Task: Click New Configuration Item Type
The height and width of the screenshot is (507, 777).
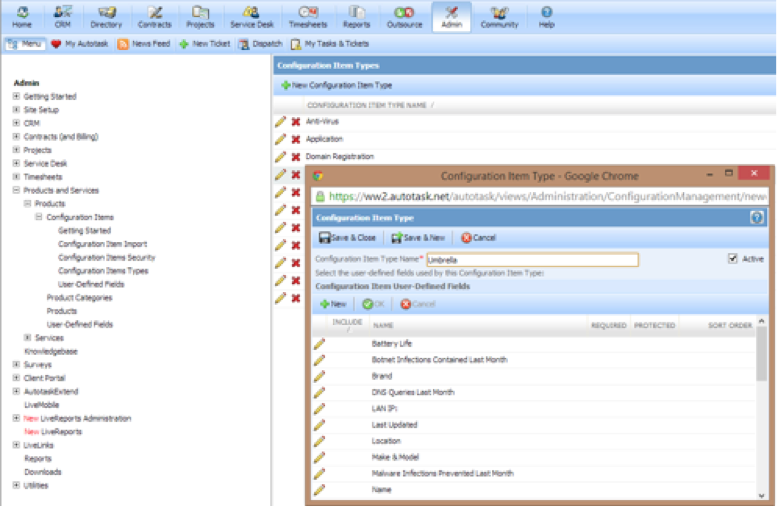Action: pyautogui.click(x=336, y=85)
